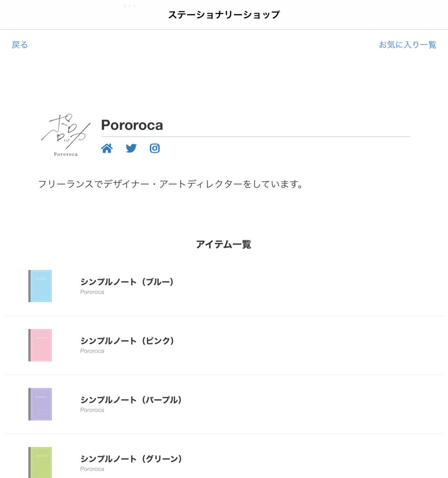448x478 pixels.
Task: Open Pororoca's homepage via house icon
Action: tap(107, 148)
